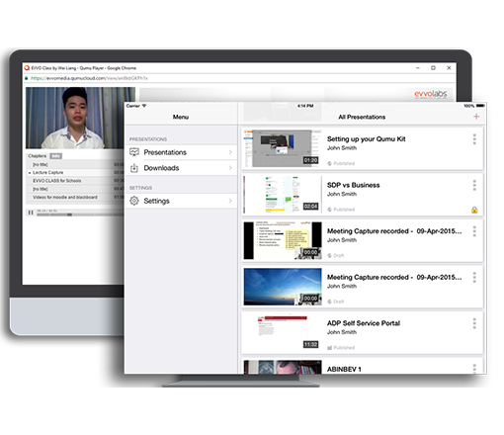Switch to the Info tab in player

pyautogui.click(x=55, y=156)
